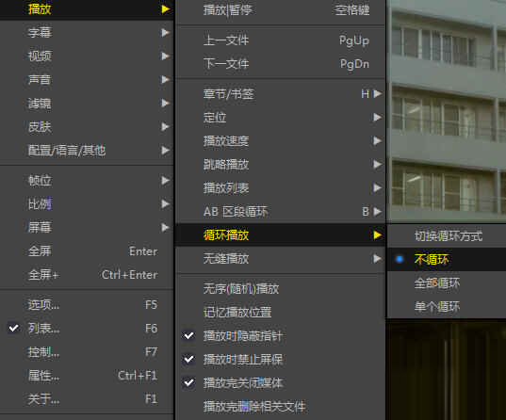Select 全屏 Enter menu item
The height and width of the screenshot is (420, 506).
point(87,251)
